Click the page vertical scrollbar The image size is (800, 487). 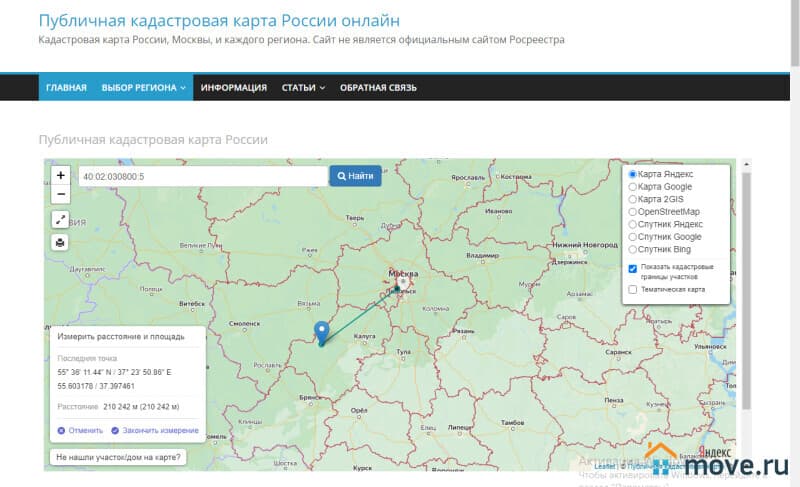(744, 300)
